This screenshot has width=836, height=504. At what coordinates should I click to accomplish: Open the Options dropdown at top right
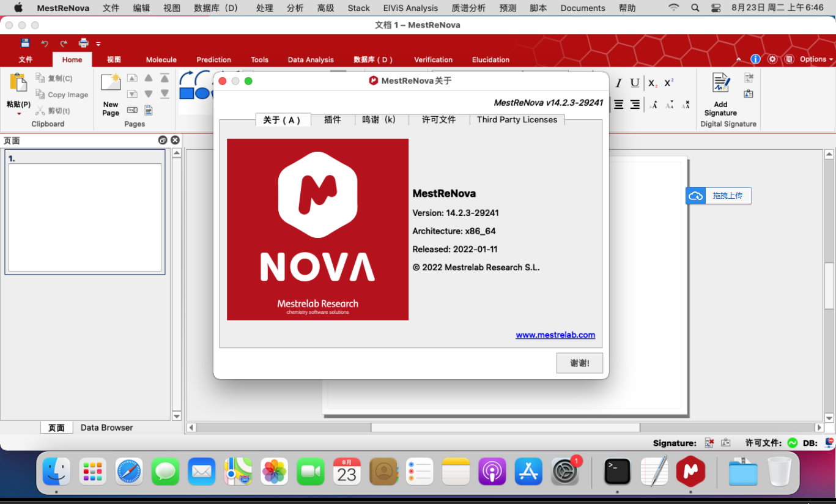tap(812, 59)
